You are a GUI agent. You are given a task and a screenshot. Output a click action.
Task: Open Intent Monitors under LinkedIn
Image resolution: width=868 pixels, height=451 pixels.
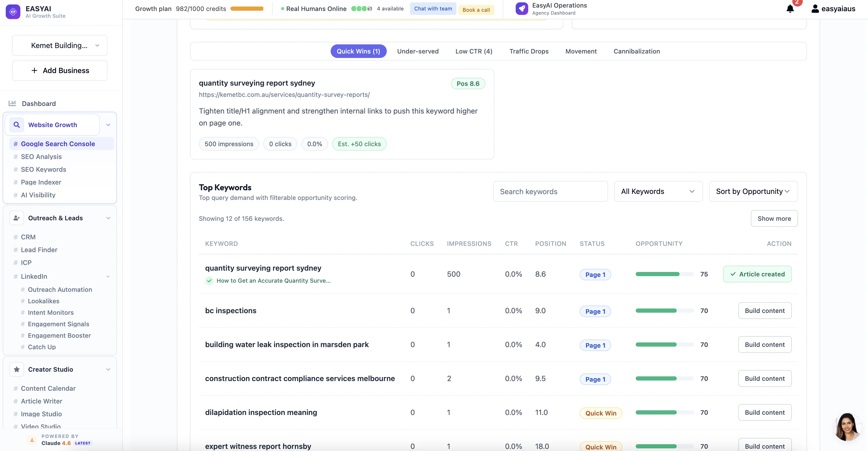click(51, 312)
